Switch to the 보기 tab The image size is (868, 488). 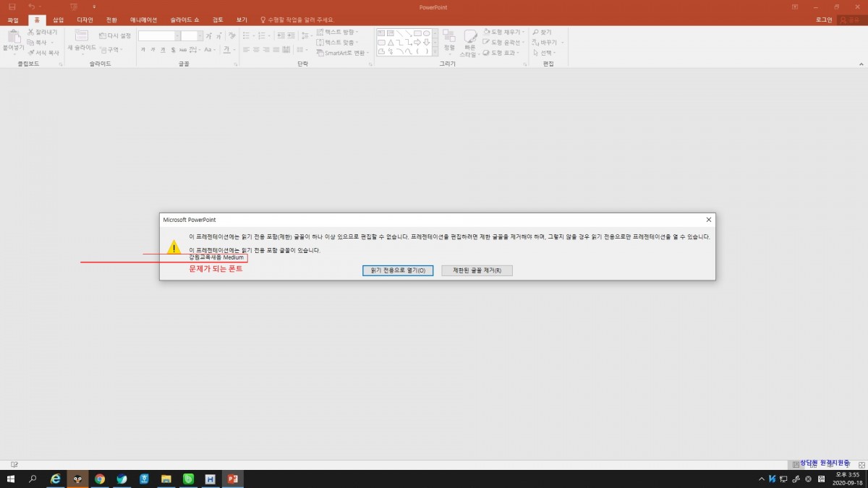[242, 20]
